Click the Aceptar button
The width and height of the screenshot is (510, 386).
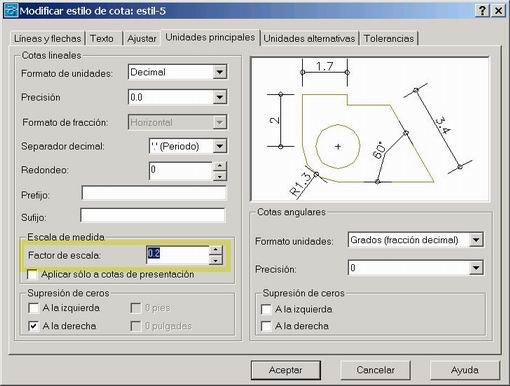click(286, 370)
